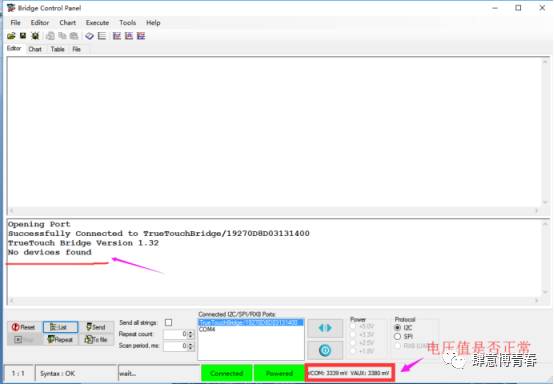Click the editor vertical scrollbar
554x385 pixels.
click(x=545, y=132)
